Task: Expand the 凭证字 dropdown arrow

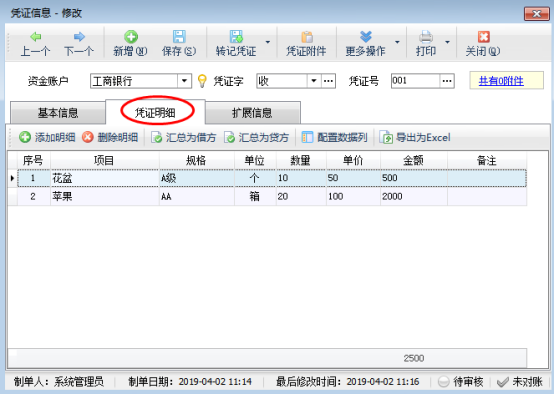Action: [313, 81]
